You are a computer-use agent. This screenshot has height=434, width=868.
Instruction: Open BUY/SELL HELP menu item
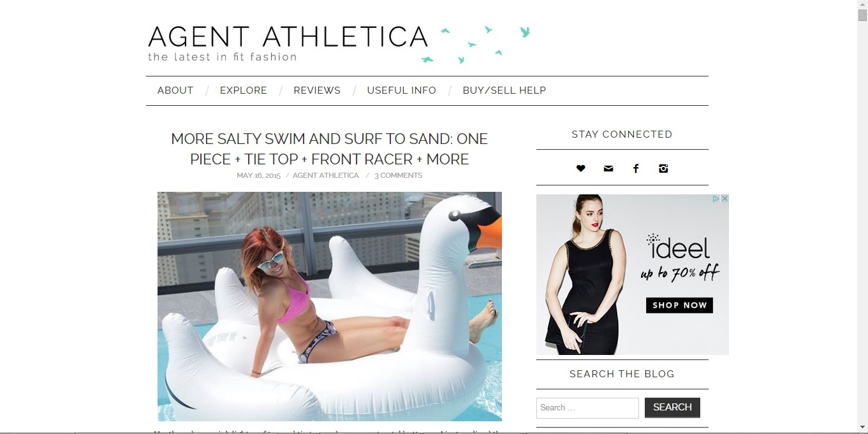(x=504, y=90)
